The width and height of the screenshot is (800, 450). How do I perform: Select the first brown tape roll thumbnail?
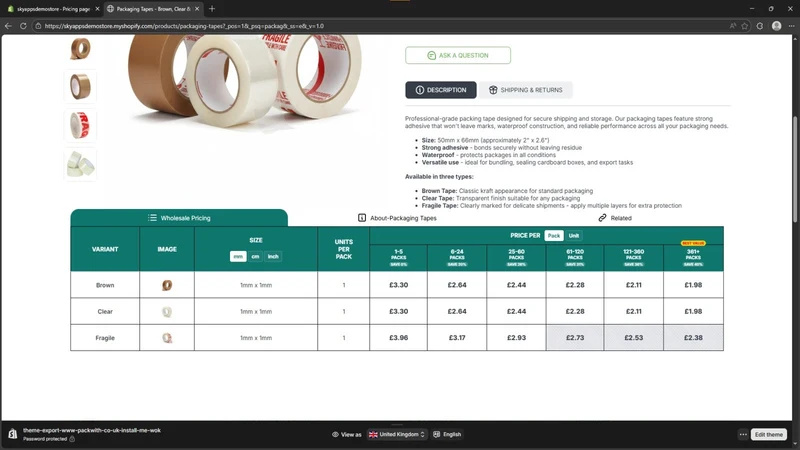(80, 48)
